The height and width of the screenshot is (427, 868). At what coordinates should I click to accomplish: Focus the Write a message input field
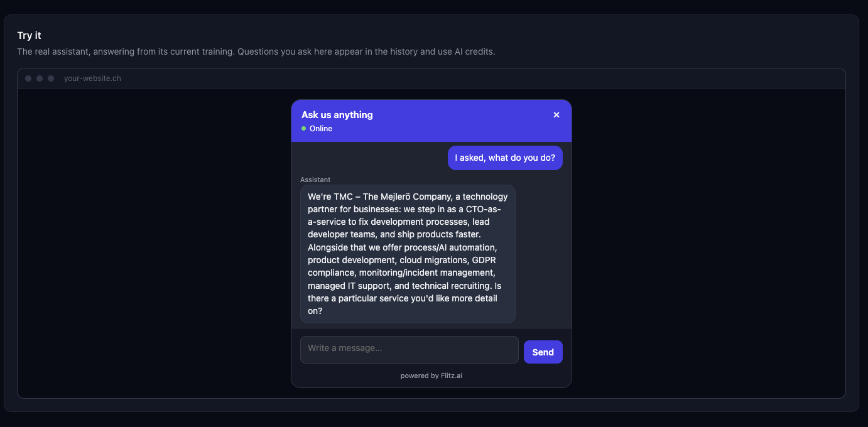coord(410,350)
